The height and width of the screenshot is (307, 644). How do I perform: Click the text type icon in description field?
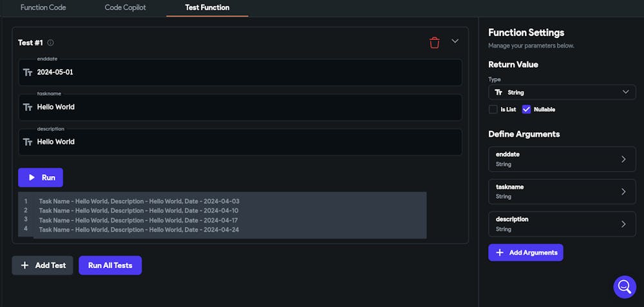point(28,142)
